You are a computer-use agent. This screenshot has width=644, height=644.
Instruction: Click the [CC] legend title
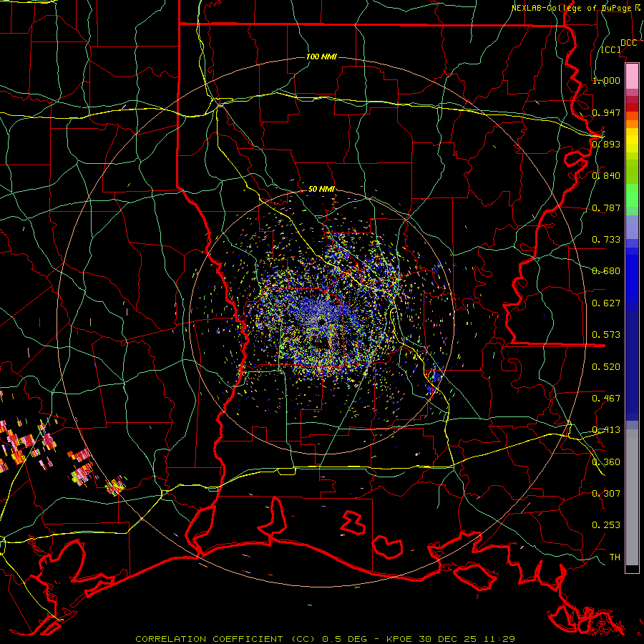pos(611,49)
